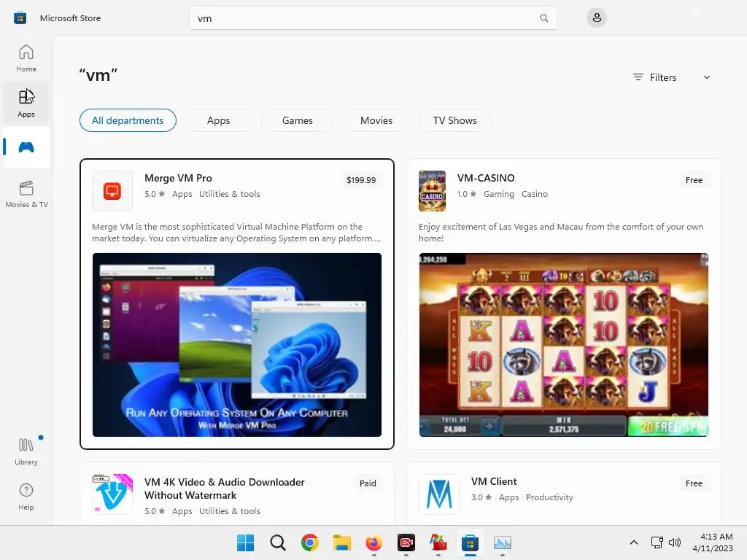747x560 pixels.
Task: Click the 5.0 rating of Merge VM Pro
Action: tap(155, 194)
